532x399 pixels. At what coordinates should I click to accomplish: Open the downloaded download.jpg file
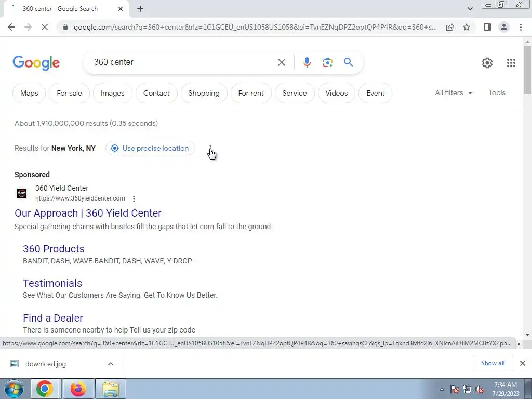pyautogui.click(x=46, y=364)
